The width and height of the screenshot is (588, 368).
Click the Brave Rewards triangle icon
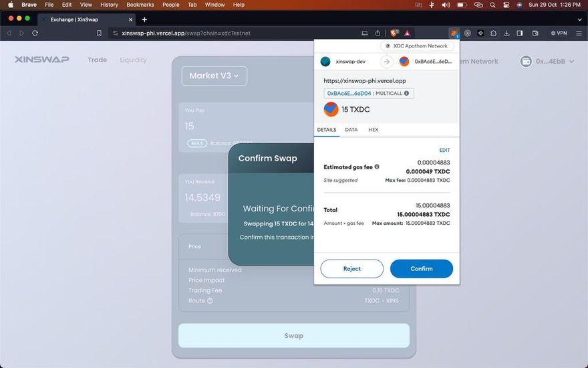pyautogui.click(x=407, y=33)
